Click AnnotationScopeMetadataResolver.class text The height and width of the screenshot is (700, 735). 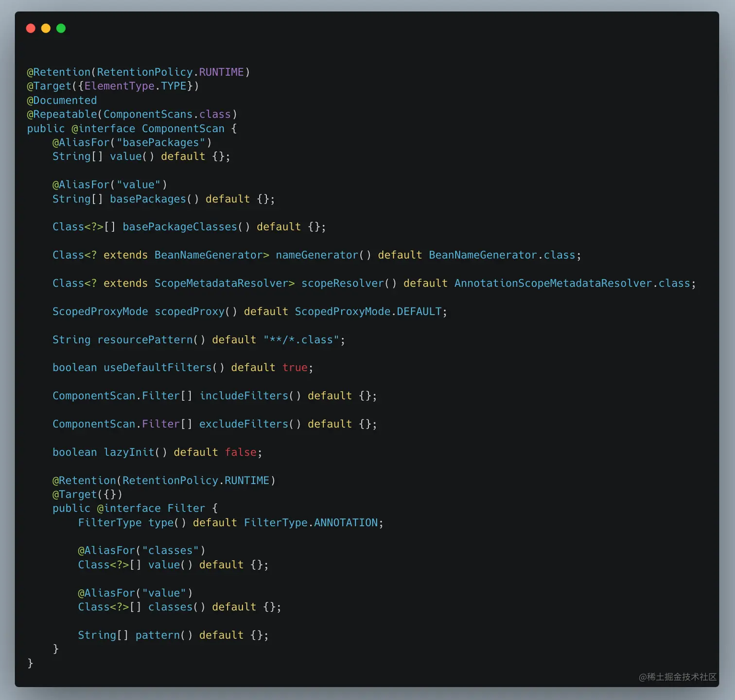[572, 283]
